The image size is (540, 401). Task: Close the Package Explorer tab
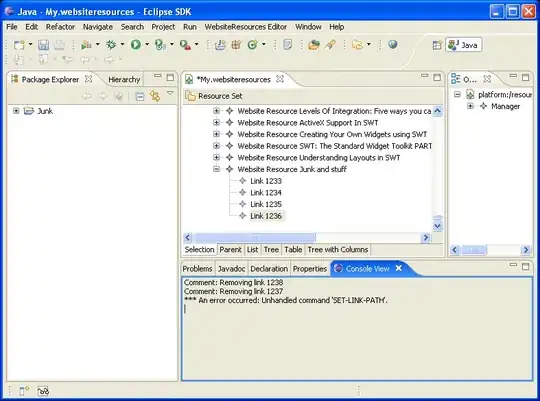pyautogui.click(x=89, y=79)
